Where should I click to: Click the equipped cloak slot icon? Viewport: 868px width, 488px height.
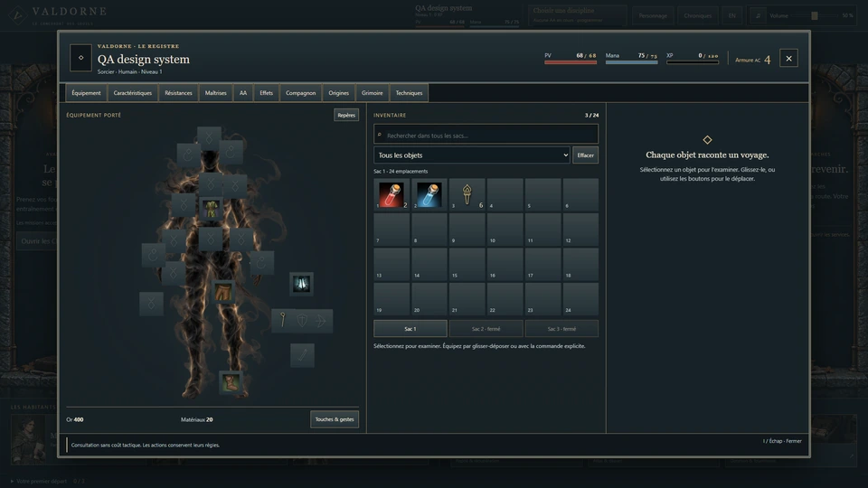302,284
